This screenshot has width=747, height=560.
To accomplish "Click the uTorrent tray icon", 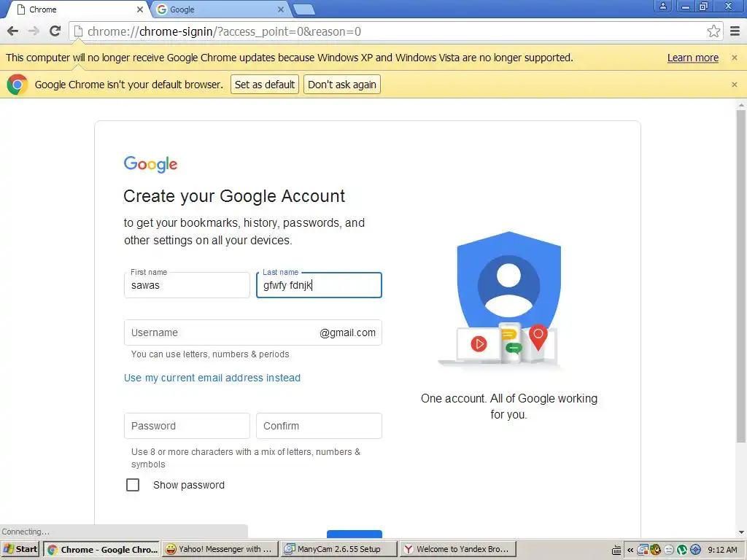I will click(682, 550).
